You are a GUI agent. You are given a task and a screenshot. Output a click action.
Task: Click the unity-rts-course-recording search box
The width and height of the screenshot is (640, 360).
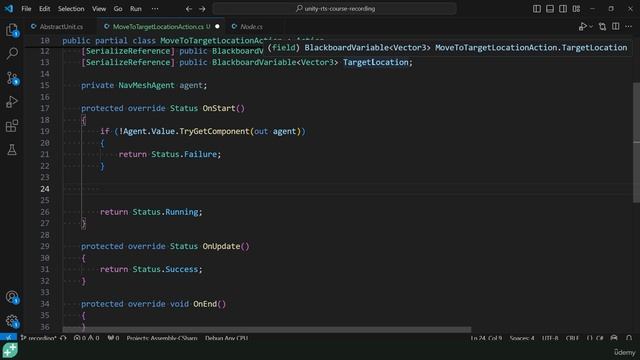pyautogui.click(x=335, y=9)
